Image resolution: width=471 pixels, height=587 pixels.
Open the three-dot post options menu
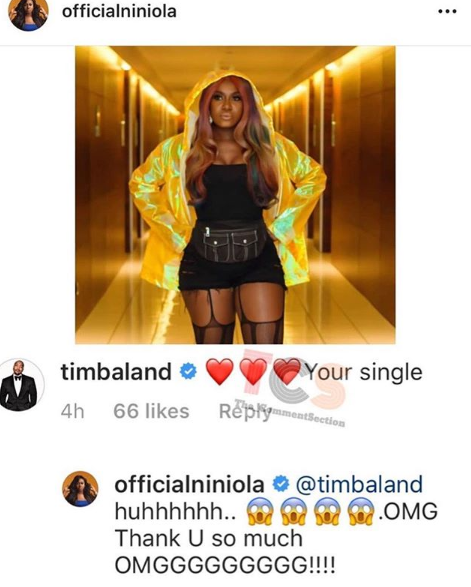447,12
